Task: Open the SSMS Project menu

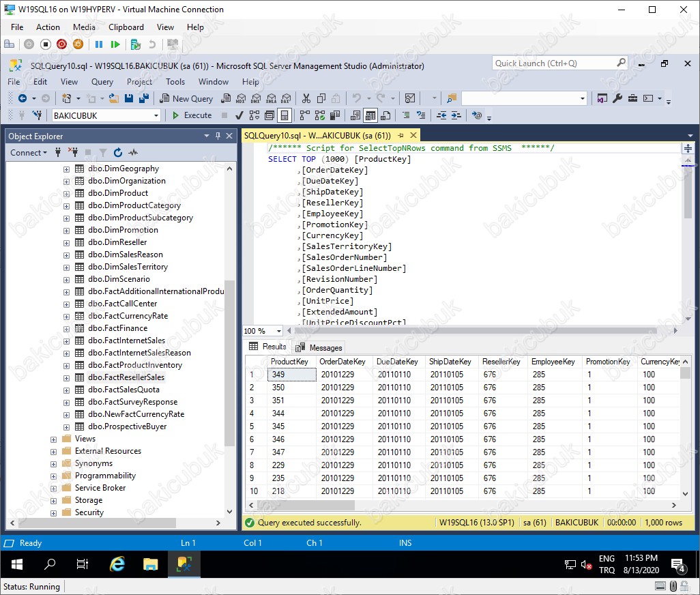Action: click(x=139, y=82)
